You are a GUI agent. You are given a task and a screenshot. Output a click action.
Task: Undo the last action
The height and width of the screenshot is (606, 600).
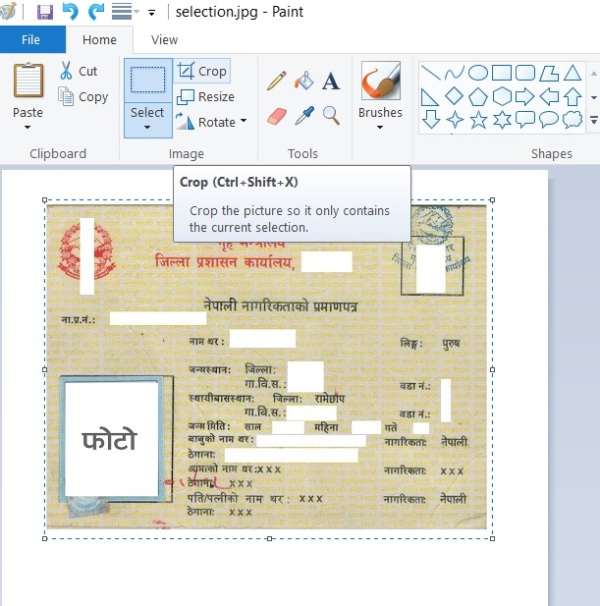[x=70, y=12]
